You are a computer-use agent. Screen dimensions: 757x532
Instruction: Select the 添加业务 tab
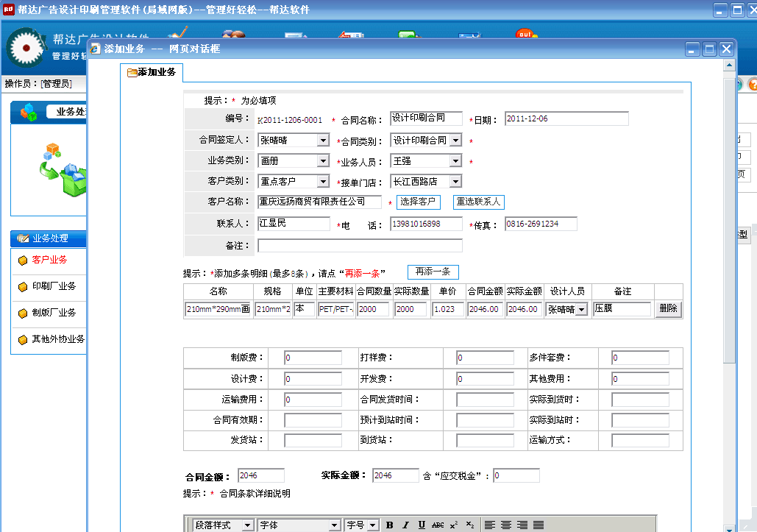(x=152, y=72)
